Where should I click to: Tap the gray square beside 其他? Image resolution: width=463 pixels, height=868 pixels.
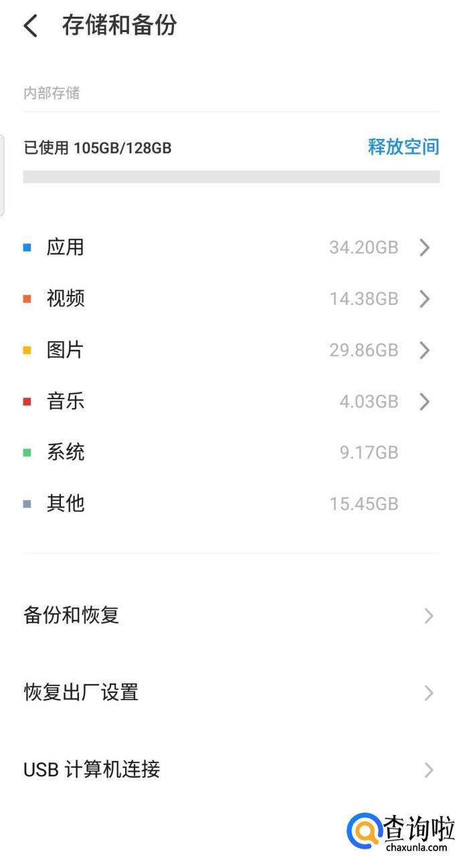27,504
